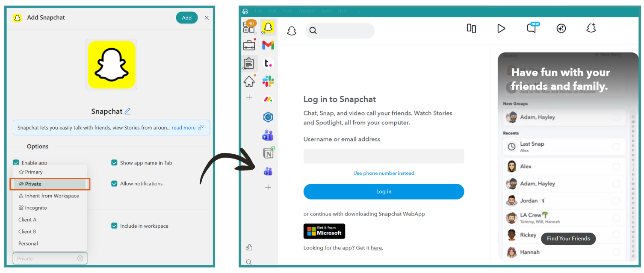
Task: Open Snapchat Stories panel icon
Action: tap(471, 28)
